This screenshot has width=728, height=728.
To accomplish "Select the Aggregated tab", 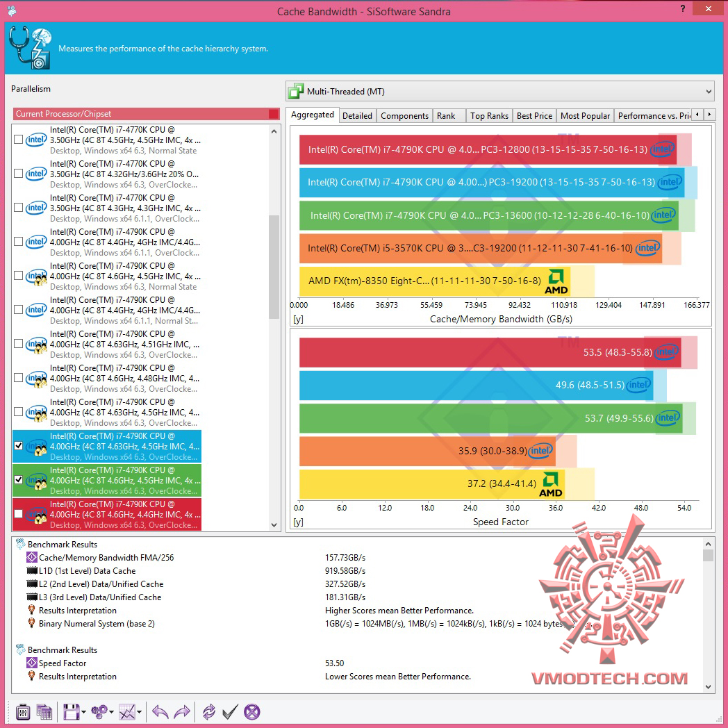I will pyautogui.click(x=313, y=115).
